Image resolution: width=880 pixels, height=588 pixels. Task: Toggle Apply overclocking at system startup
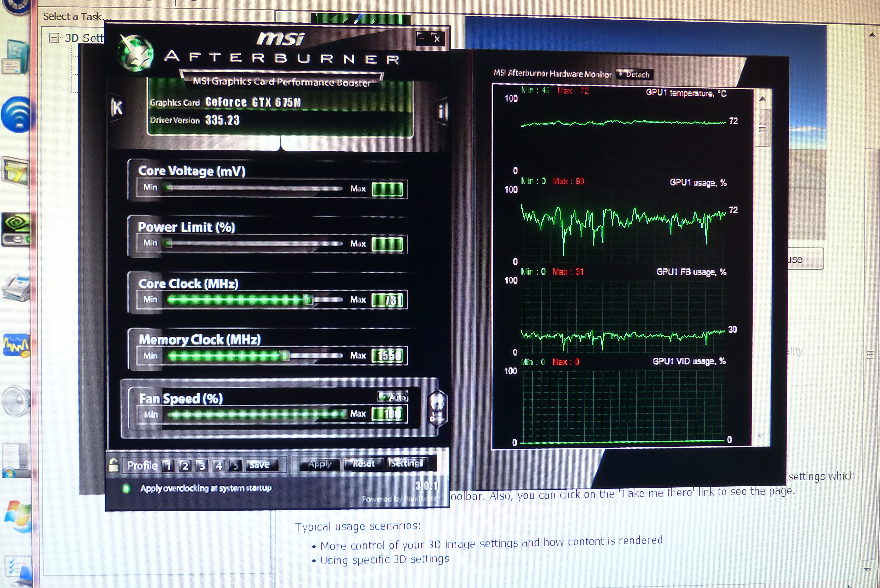pos(127,488)
